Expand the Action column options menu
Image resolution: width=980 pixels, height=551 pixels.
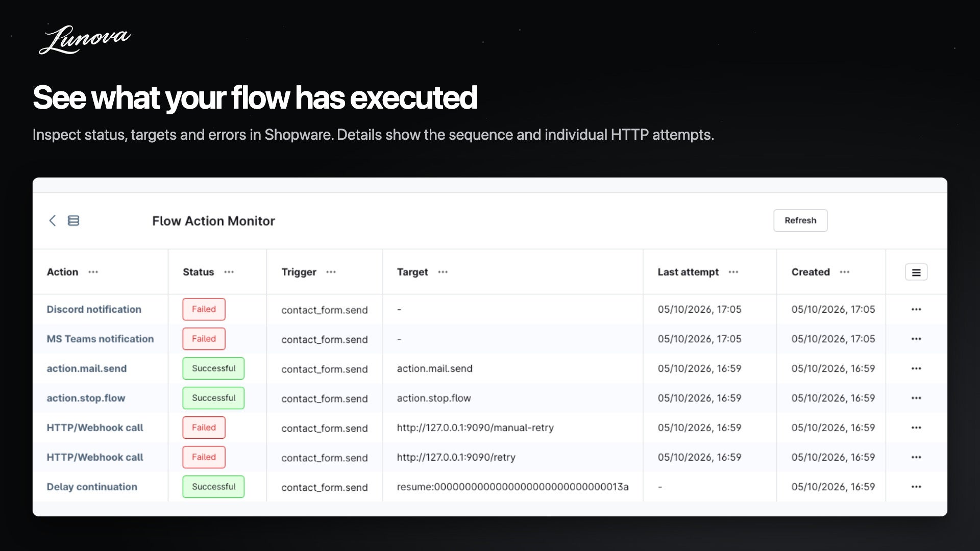[x=93, y=272]
